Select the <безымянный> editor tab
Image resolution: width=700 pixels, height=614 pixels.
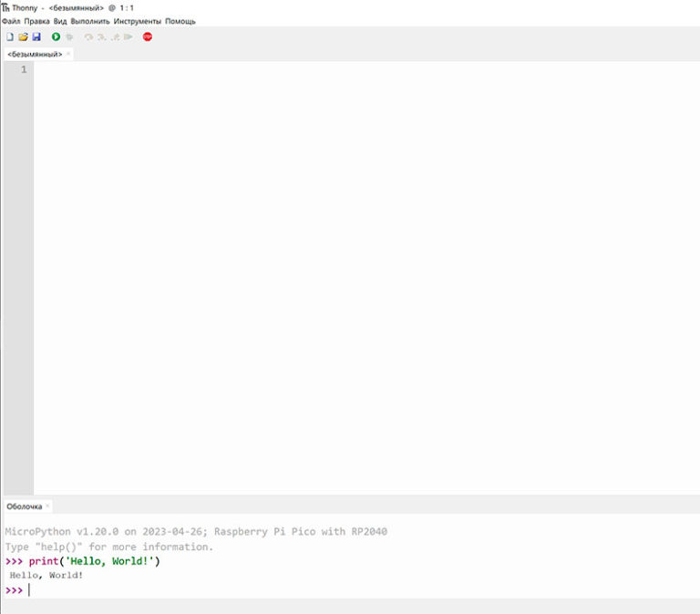[x=35, y=55]
